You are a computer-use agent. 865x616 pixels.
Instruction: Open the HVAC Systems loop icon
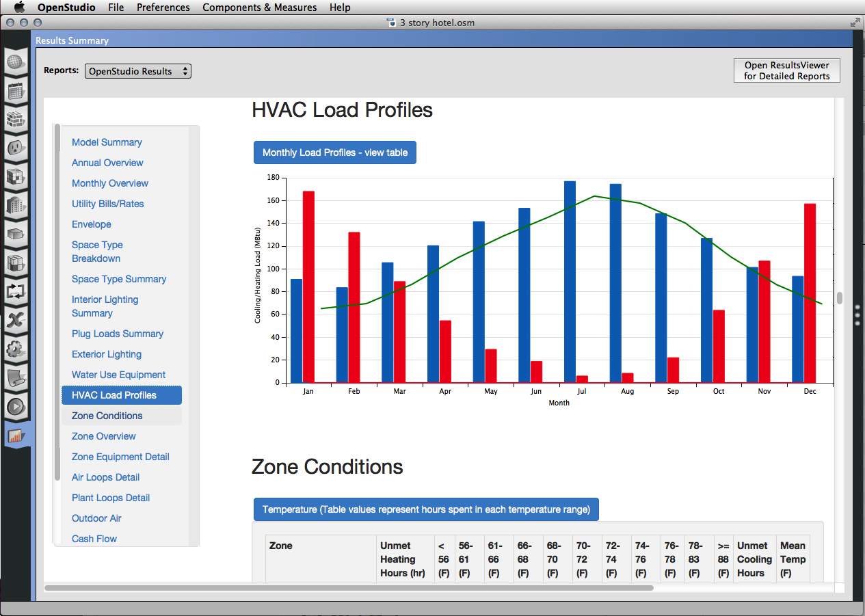(15, 291)
